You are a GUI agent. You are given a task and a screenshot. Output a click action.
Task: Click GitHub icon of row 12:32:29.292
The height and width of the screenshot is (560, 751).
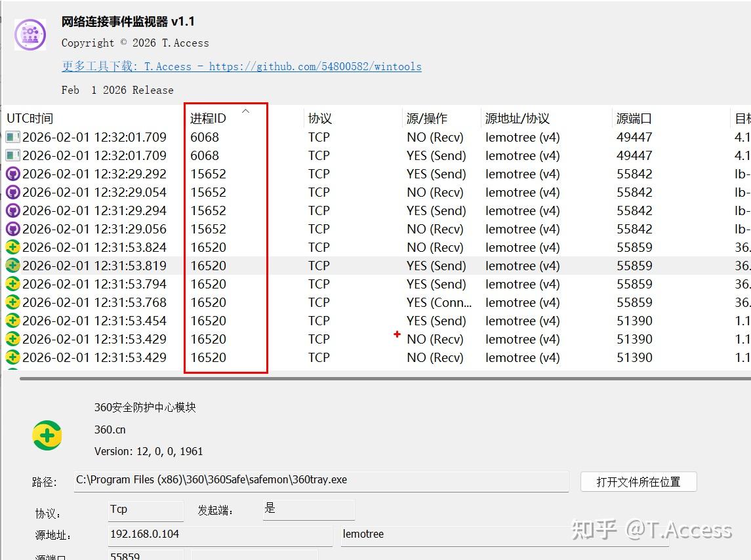[x=13, y=174]
